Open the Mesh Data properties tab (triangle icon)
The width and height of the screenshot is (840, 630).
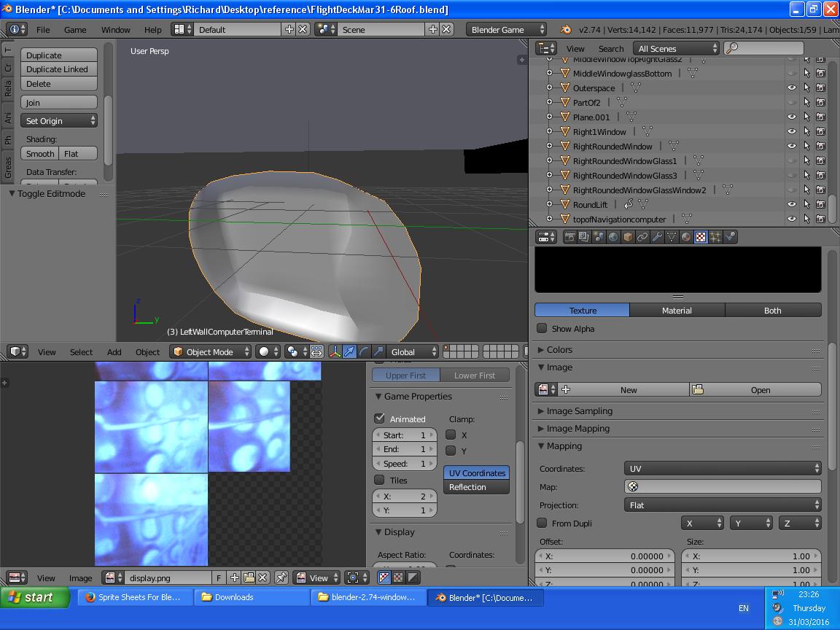(x=672, y=237)
